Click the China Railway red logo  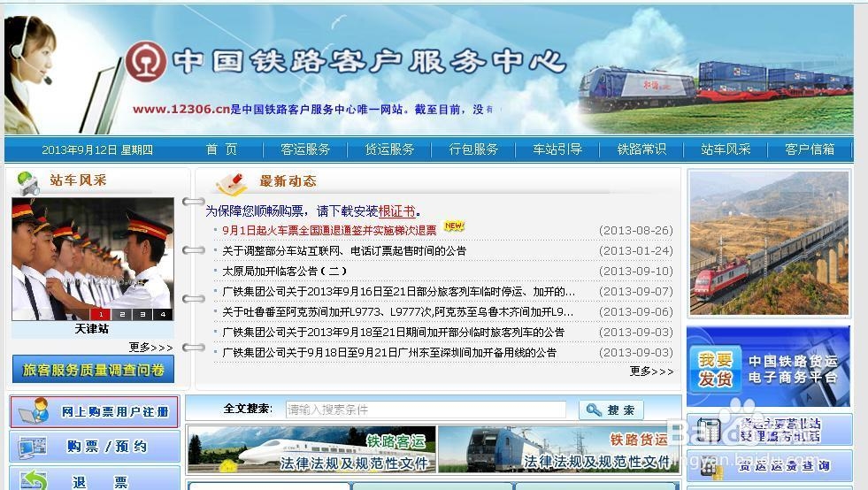146,61
